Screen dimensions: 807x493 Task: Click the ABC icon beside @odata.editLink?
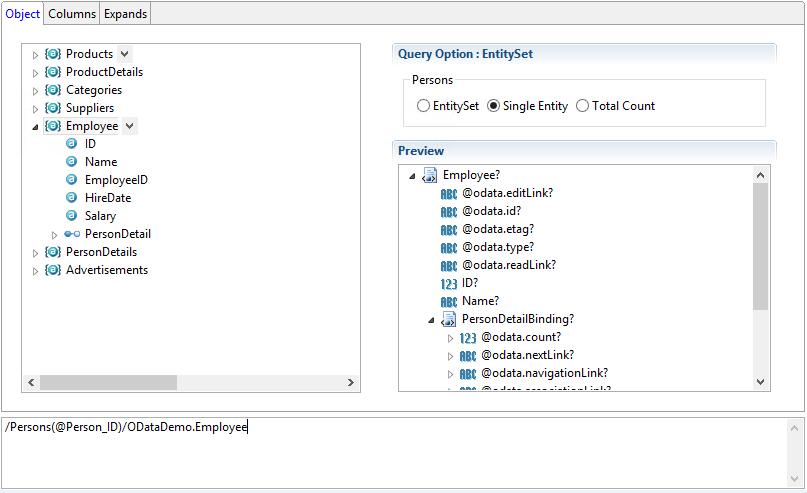point(448,194)
